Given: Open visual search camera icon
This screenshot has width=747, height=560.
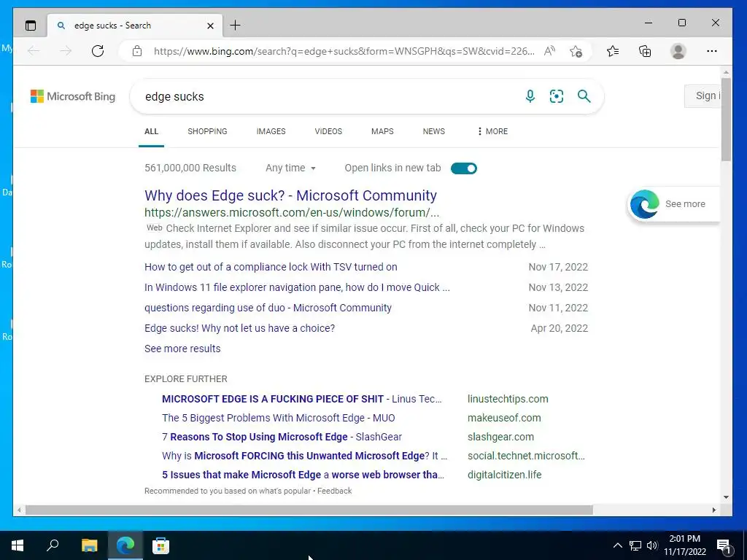Looking at the screenshot, I should tap(557, 96).
